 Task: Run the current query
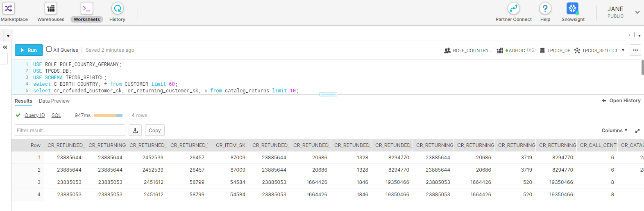[x=28, y=50]
